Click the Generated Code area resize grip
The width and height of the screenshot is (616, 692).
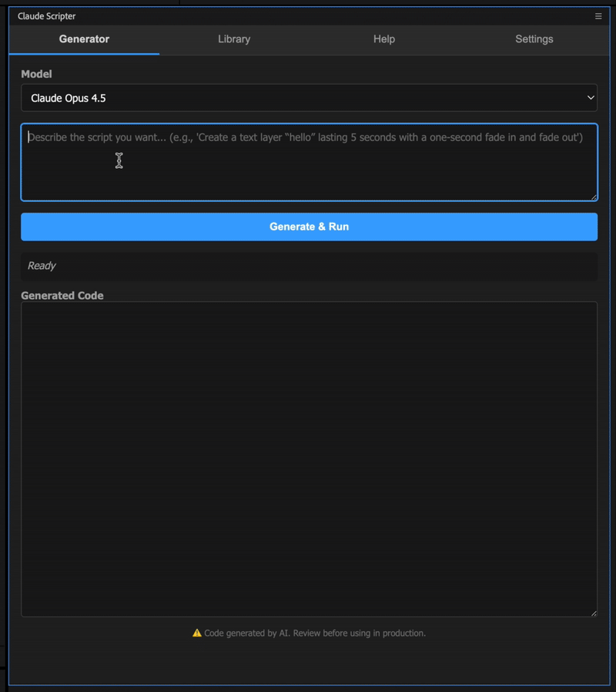[594, 613]
